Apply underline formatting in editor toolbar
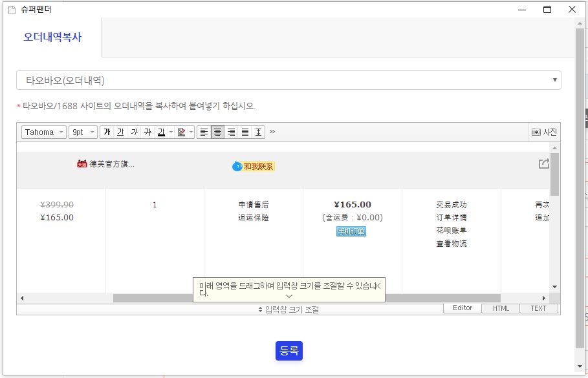This screenshot has height=378, width=588. pyautogui.click(x=120, y=132)
